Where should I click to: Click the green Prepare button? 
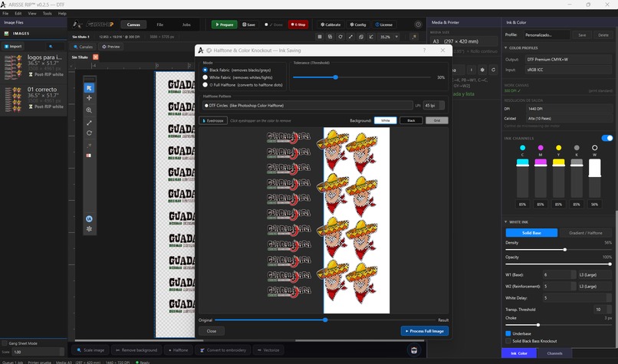coord(224,25)
